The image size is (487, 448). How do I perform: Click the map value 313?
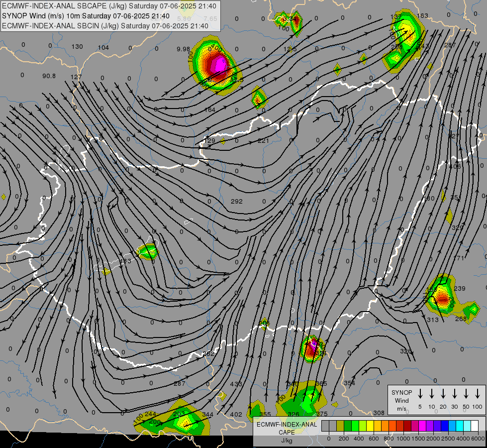pos(433,320)
